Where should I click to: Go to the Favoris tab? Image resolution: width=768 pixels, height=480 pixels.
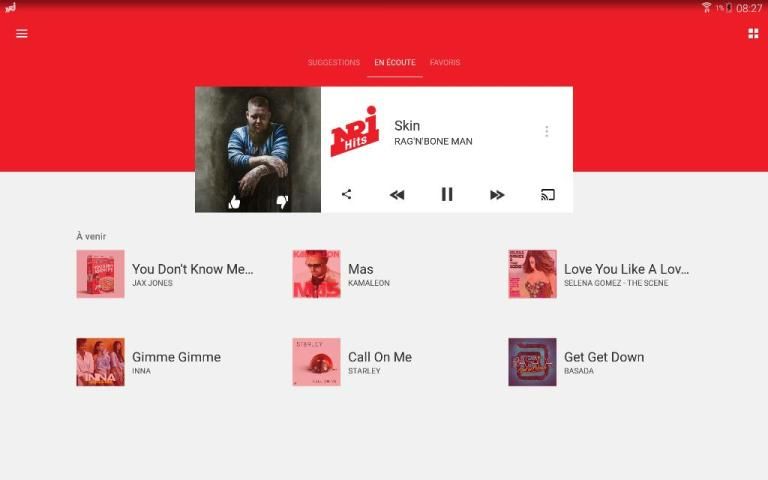pyautogui.click(x=445, y=63)
